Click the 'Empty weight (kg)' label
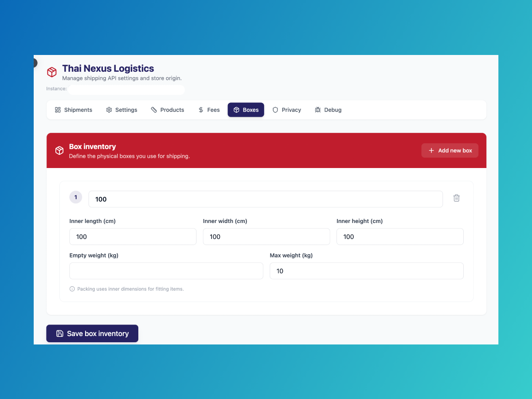 (x=94, y=255)
